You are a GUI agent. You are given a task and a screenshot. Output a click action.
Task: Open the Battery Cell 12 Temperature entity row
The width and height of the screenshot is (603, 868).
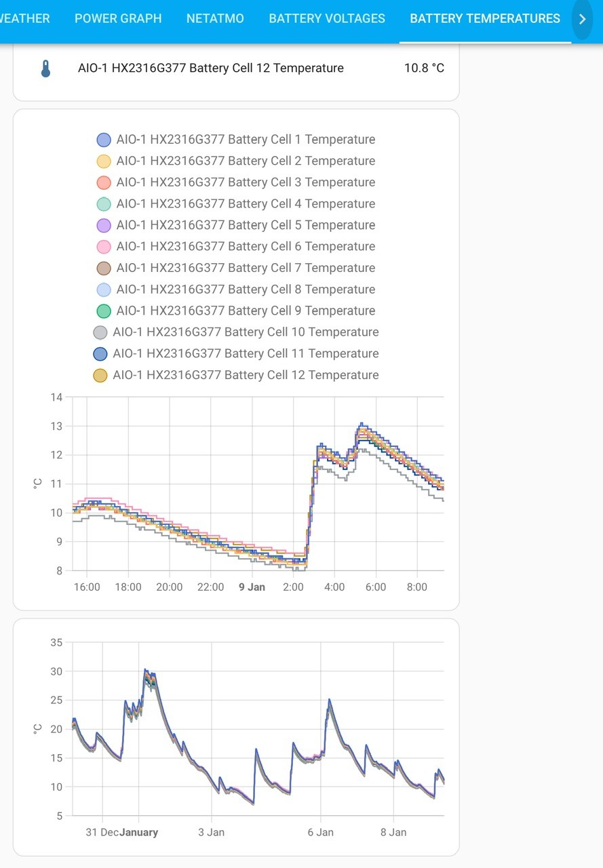point(236,68)
